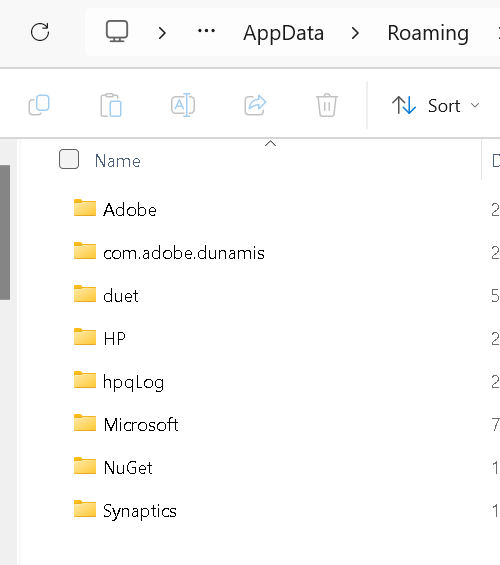Viewport: 500px width, 565px height.
Task: Click the com.adobe.dunamis folder icon
Action: (85, 251)
